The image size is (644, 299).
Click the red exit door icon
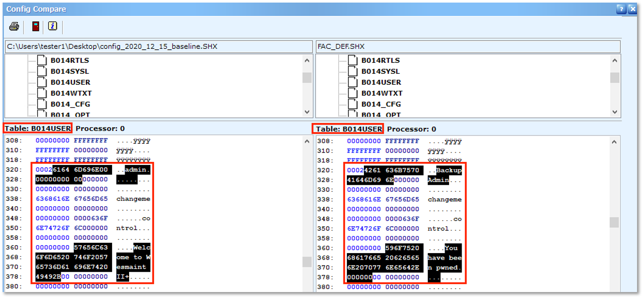(x=36, y=26)
